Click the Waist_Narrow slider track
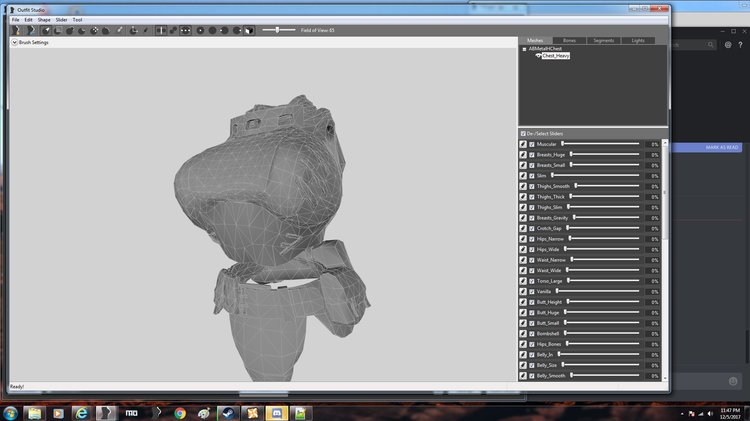 pyautogui.click(x=605, y=260)
